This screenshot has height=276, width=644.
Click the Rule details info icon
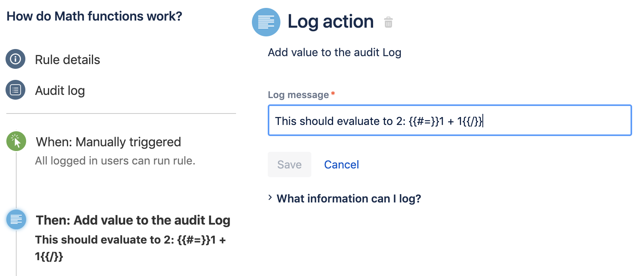tap(15, 59)
